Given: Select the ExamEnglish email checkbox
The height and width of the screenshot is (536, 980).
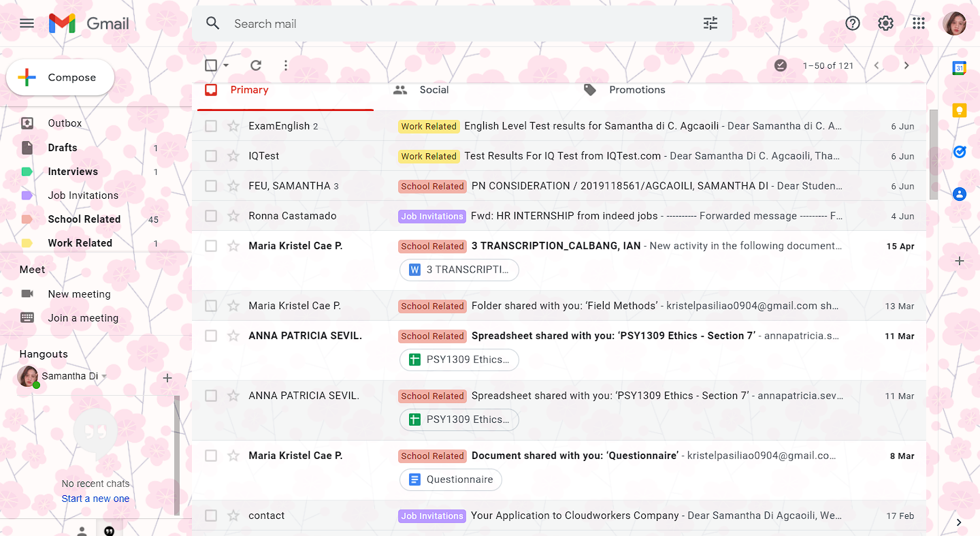Looking at the screenshot, I should coord(211,126).
